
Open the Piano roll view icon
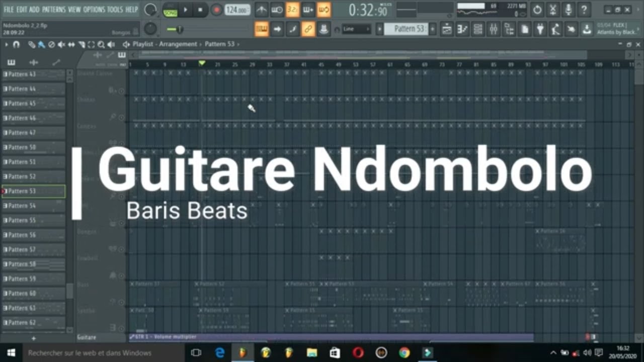pos(462,29)
